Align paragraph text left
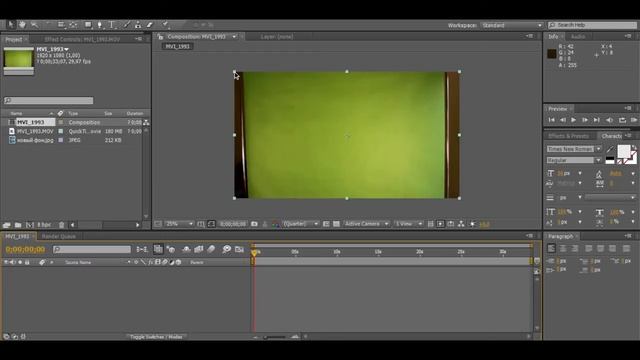 pos(551,248)
